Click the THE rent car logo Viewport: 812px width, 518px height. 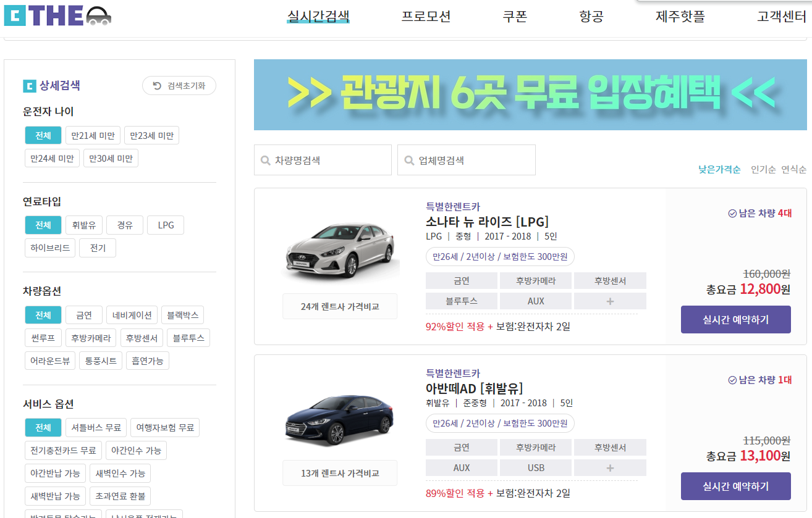56,15
